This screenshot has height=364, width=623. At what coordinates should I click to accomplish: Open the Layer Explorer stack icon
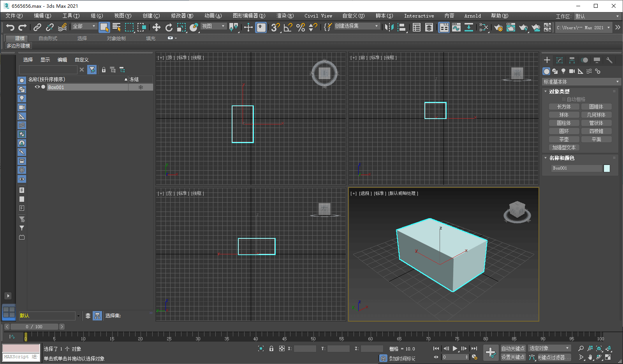(429, 27)
